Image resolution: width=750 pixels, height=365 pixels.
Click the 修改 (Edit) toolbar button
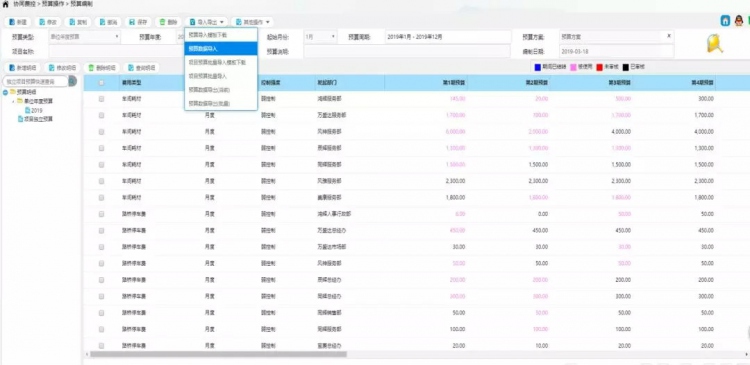click(x=48, y=22)
